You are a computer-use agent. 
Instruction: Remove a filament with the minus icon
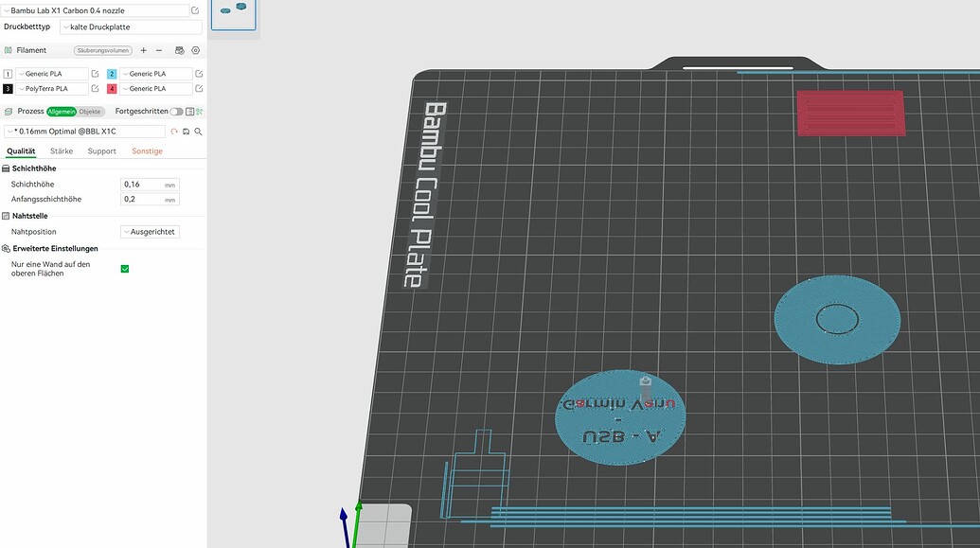159,50
